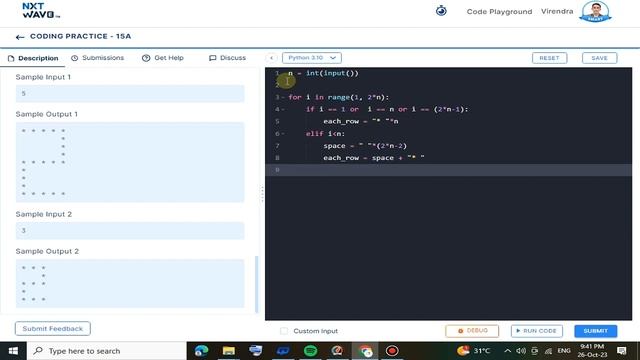Open Spotify from the taskbar
The image size is (640, 360).
311,351
